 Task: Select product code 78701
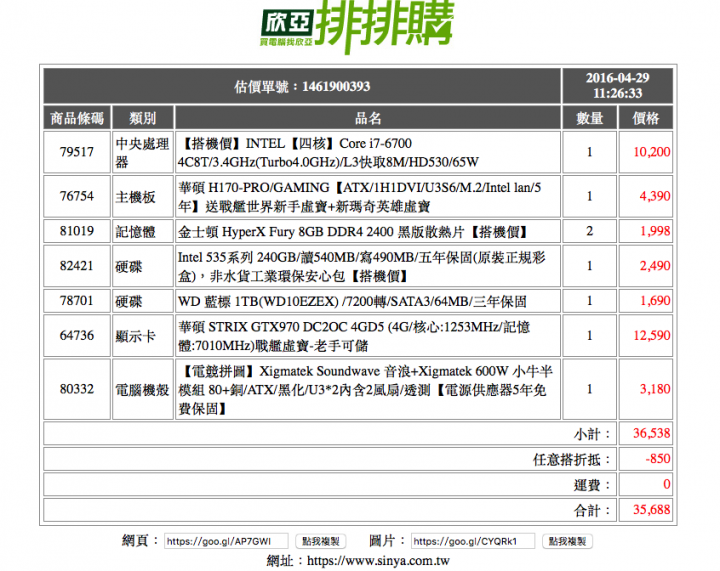point(77,301)
